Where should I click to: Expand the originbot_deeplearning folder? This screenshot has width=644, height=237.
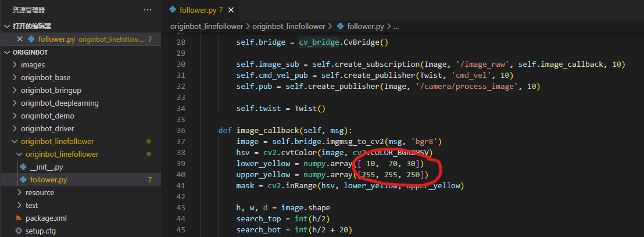coord(59,103)
